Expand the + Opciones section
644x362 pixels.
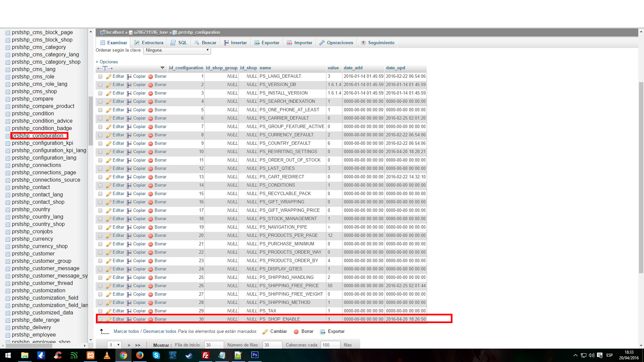click(107, 62)
